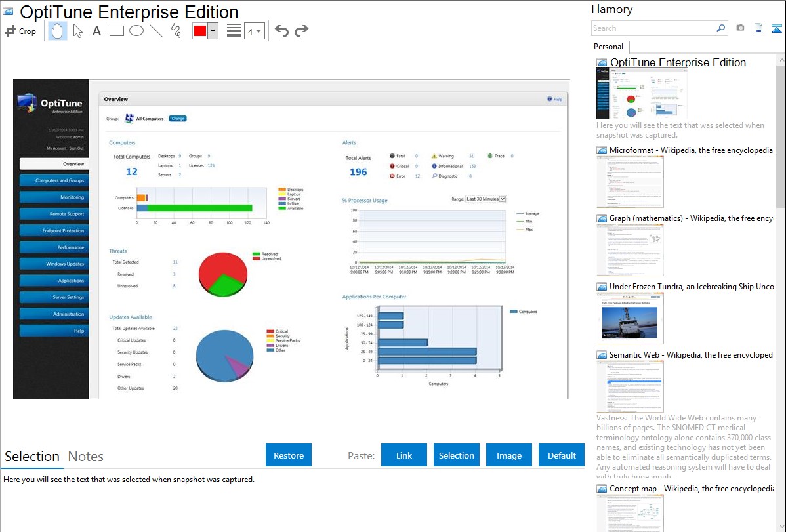Screen dimensions: 786x532
Task: Pick the freehand scribble tool
Action: pyautogui.click(x=176, y=31)
